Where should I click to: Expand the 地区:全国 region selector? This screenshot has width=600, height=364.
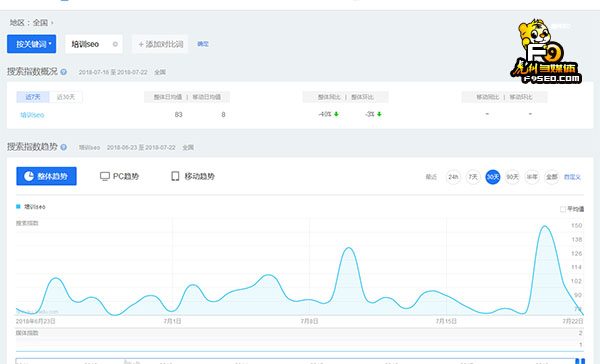(x=31, y=23)
